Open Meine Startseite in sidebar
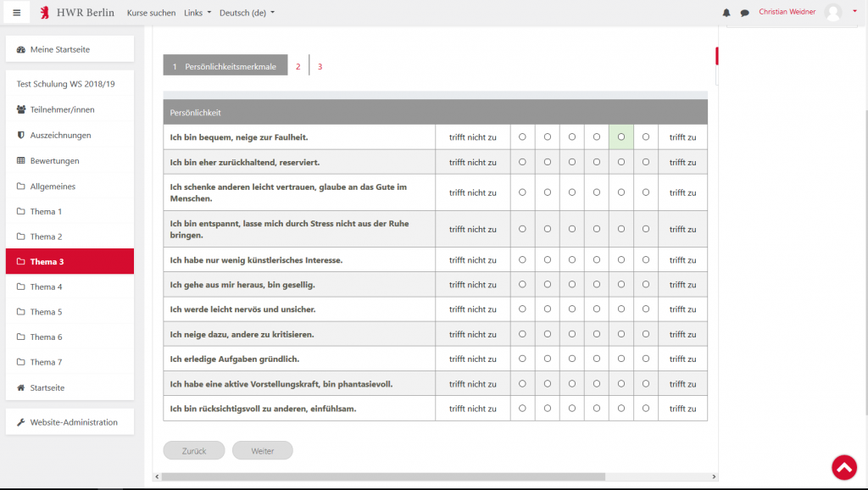 (70, 49)
